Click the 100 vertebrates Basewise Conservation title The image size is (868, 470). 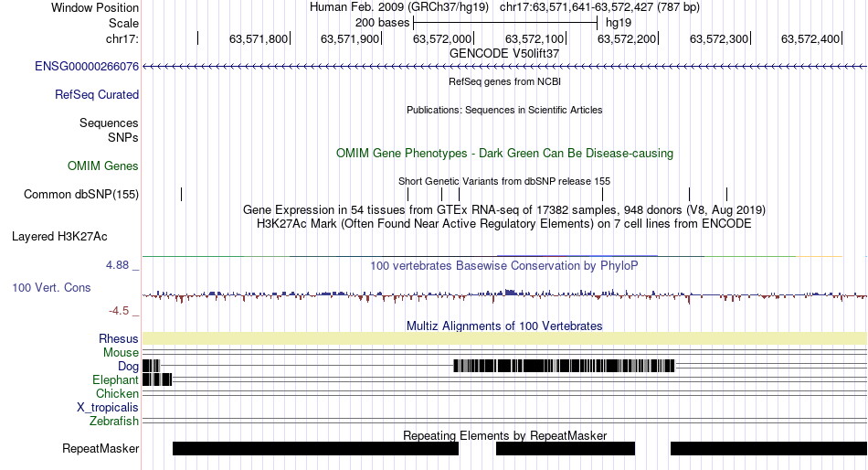[504, 266]
